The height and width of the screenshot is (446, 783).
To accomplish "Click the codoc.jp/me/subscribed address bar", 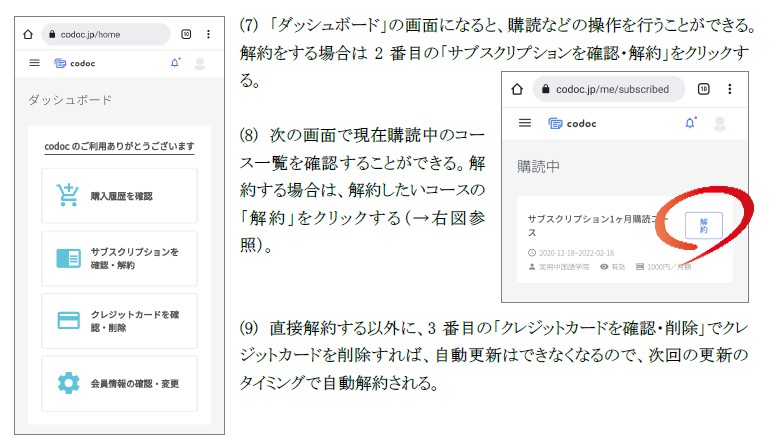I will pos(610,89).
